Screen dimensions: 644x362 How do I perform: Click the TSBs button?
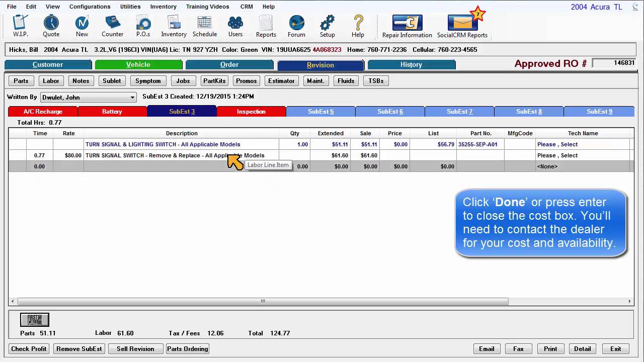click(x=376, y=81)
